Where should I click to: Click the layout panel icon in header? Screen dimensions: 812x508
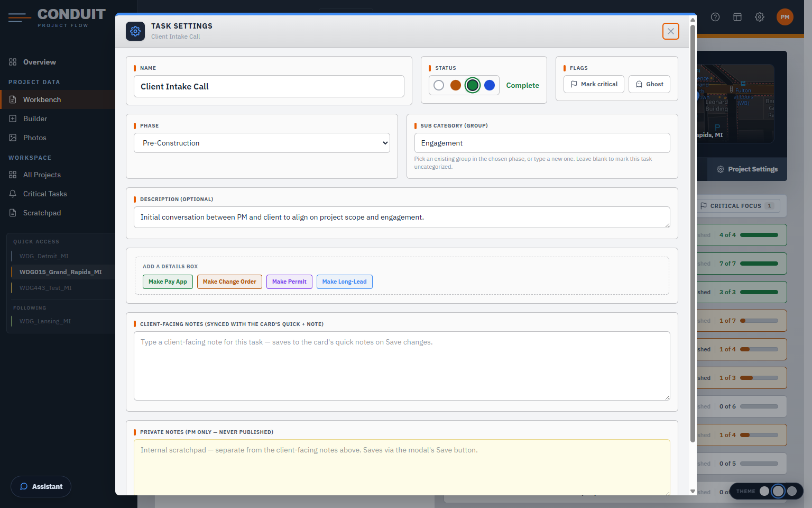coord(737,17)
